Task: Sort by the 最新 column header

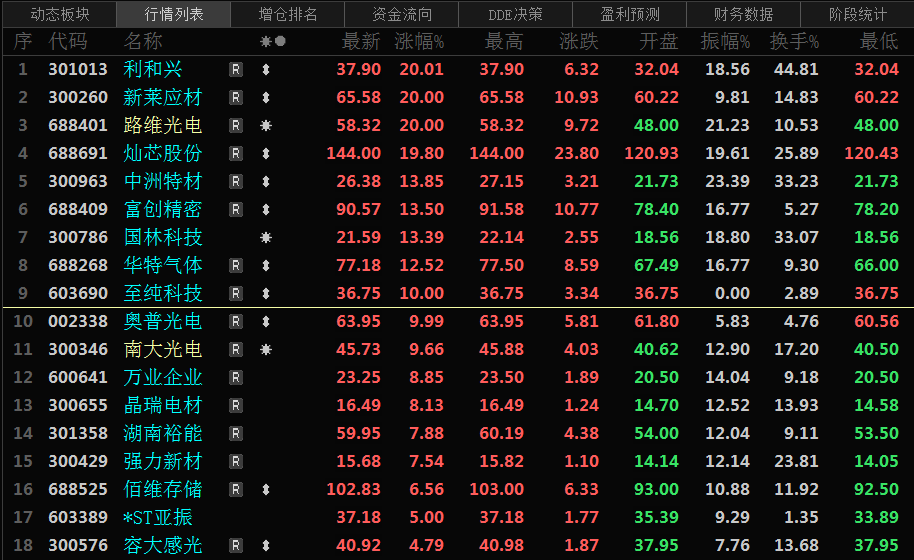Action: tap(361, 41)
